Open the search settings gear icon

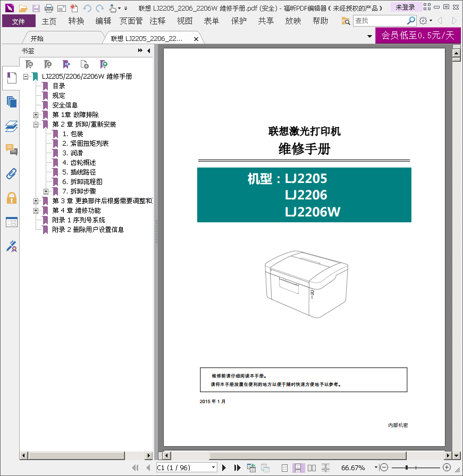coord(423,21)
